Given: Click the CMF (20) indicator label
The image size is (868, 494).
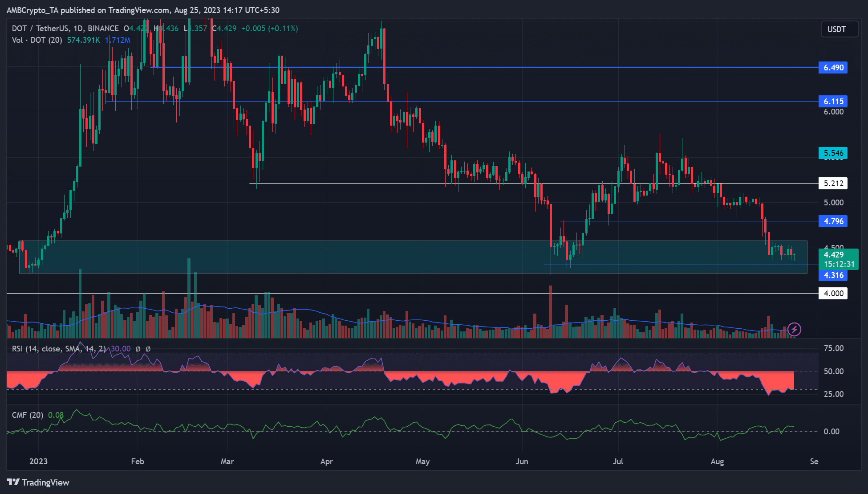Looking at the screenshot, I should (28, 415).
